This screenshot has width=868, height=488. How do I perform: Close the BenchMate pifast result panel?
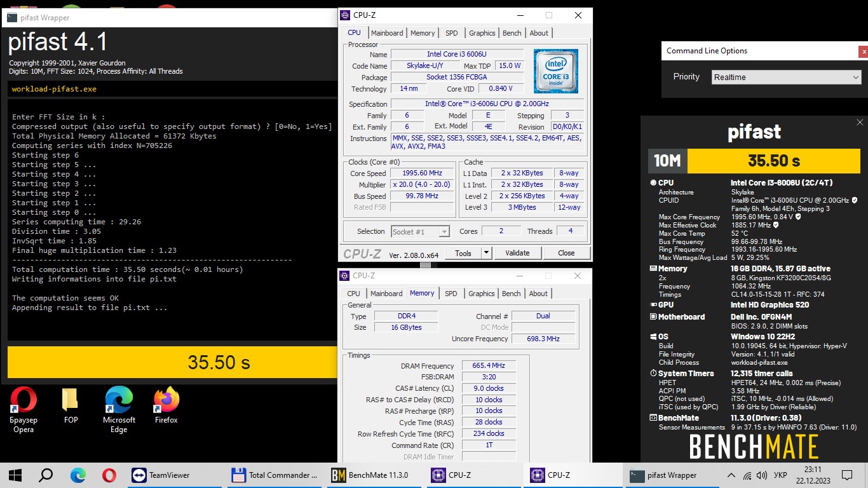coord(860,123)
